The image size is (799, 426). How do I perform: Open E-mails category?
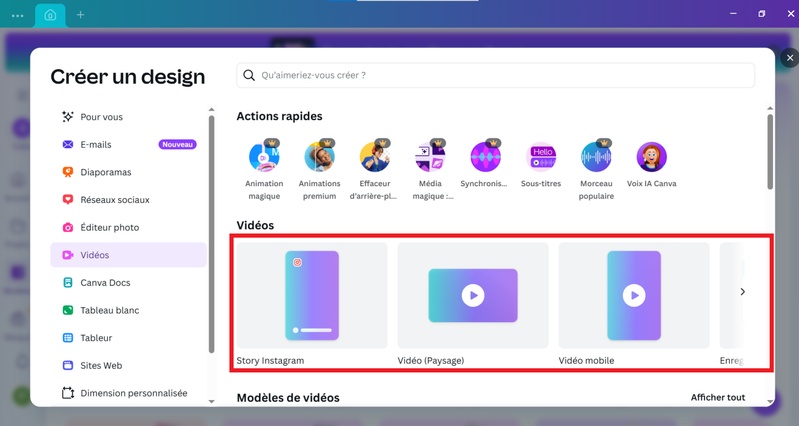[128, 145]
